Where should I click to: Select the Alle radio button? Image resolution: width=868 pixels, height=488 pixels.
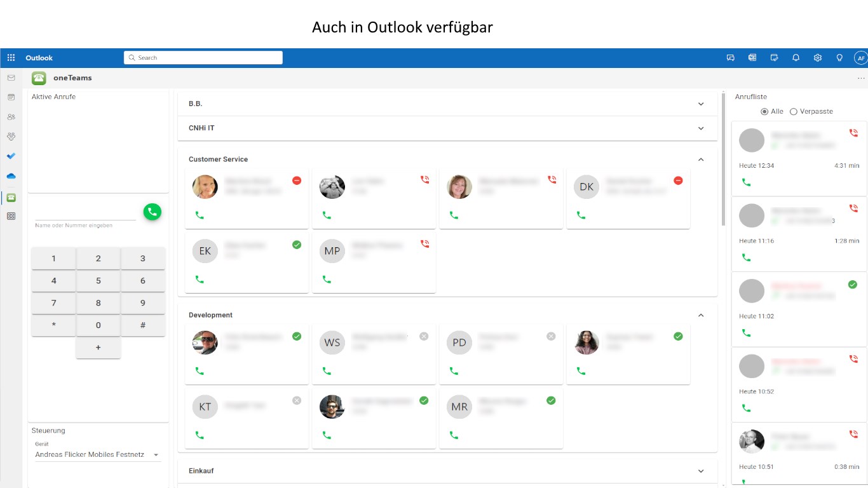tap(764, 112)
